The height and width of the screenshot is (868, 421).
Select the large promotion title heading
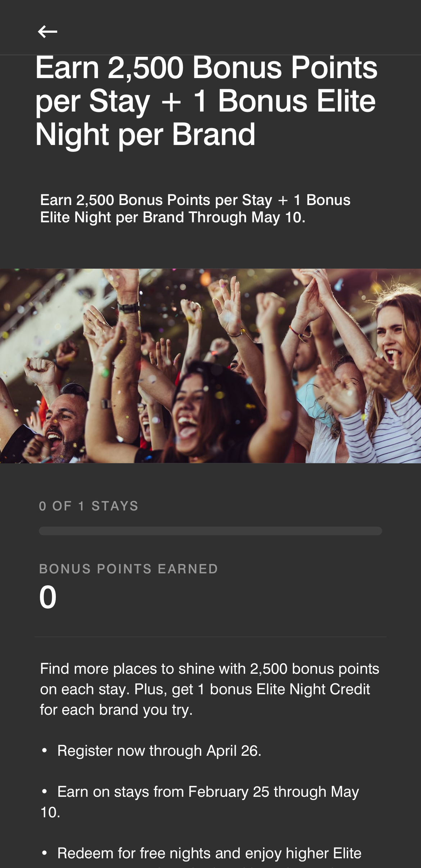206,101
